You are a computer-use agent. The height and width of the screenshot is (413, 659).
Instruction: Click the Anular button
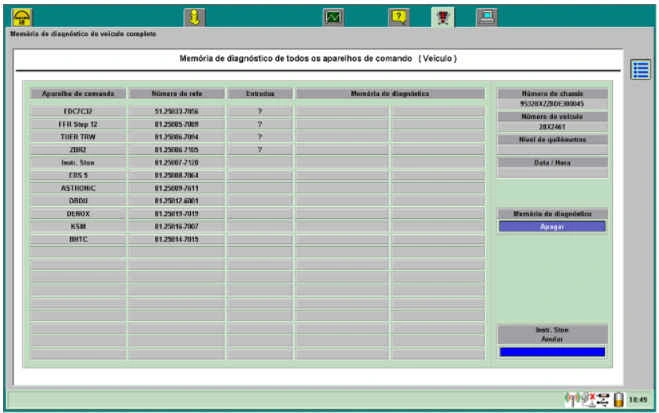pos(551,339)
